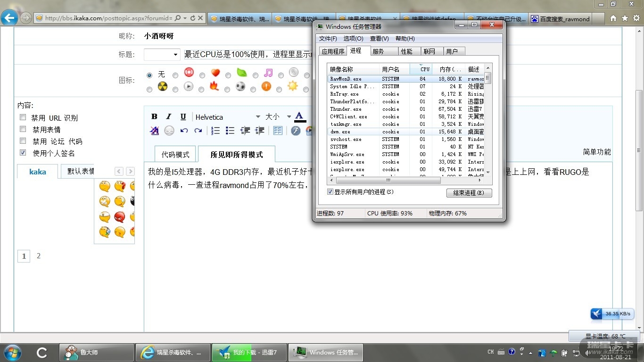Insert a table in the editor
This screenshot has width=644, height=362.
278,131
